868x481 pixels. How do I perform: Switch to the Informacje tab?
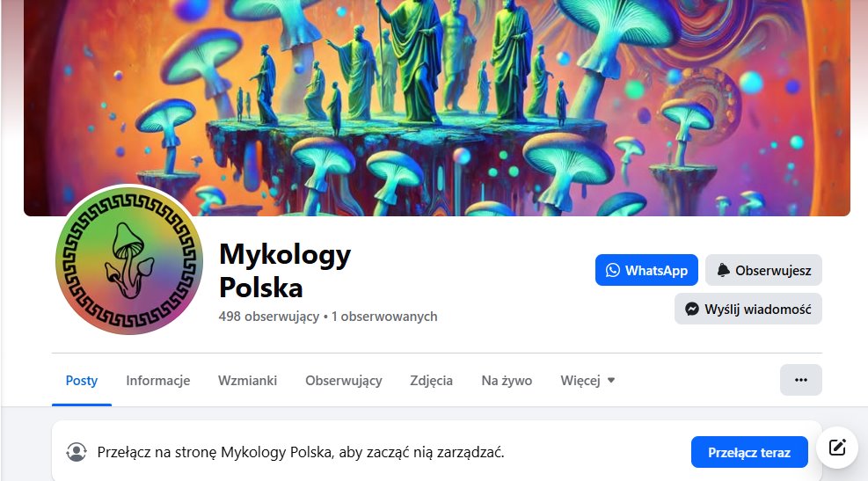157,381
